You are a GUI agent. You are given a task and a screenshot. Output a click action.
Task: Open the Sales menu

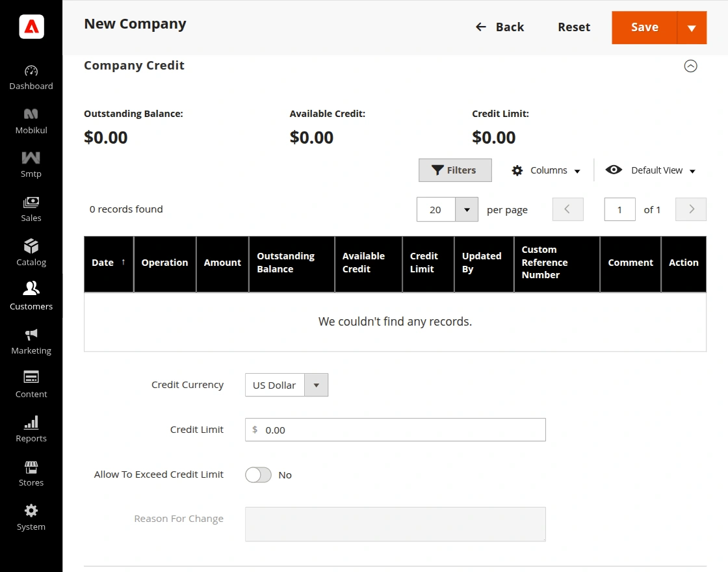tap(31, 209)
